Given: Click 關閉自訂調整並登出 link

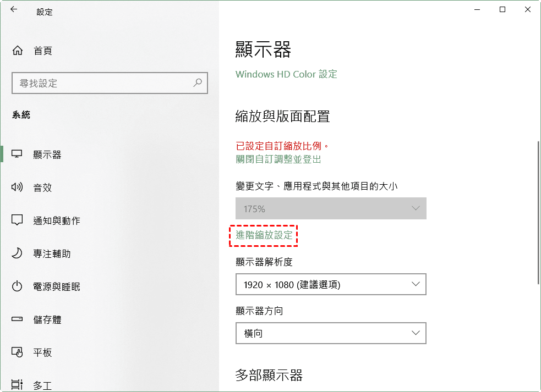Looking at the screenshot, I should click(x=278, y=159).
